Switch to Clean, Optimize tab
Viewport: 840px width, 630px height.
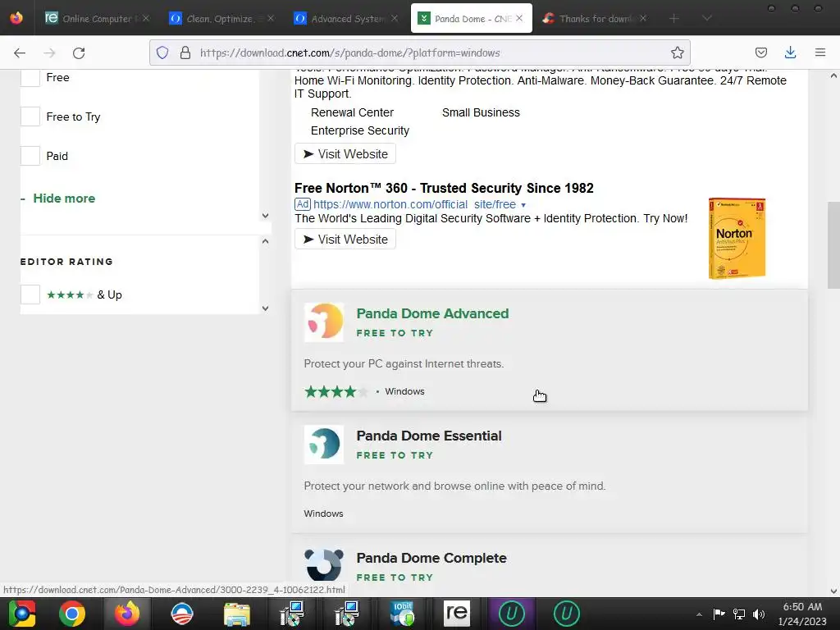pos(220,19)
